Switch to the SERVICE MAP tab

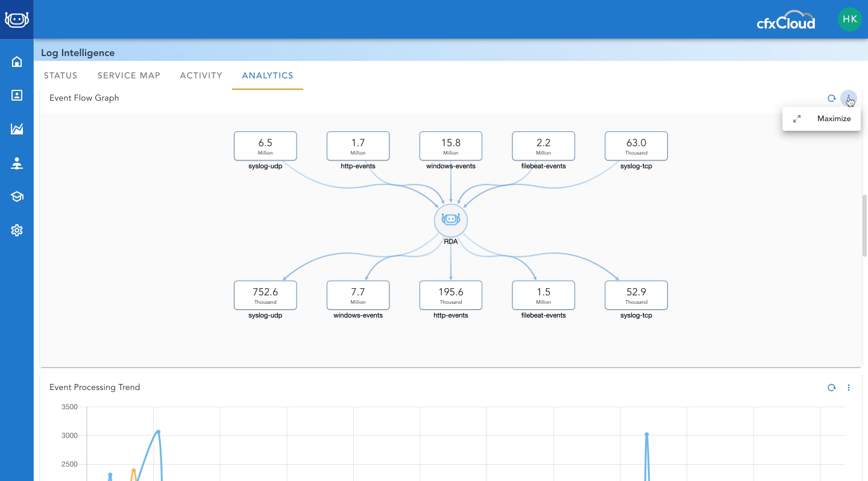coord(129,75)
